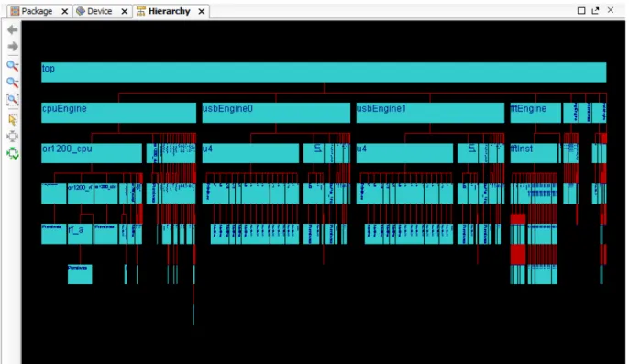The width and height of the screenshot is (629, 364).
Task: Go forward with the next-view arrow
Action: pos(13,47)
